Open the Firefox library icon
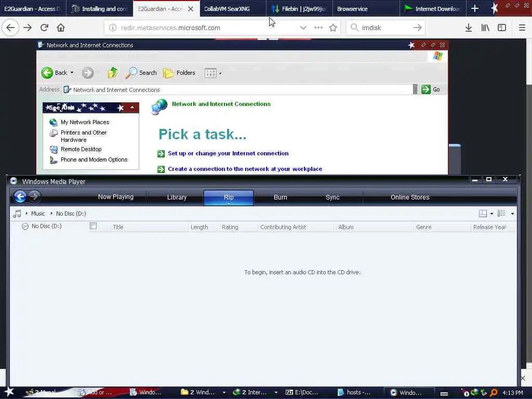 (x=485, y=28)
